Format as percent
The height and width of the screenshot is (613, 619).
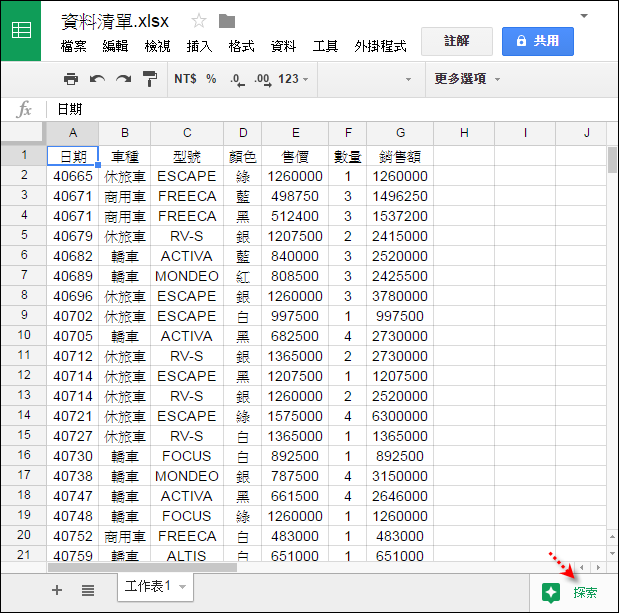click(211, 79)
